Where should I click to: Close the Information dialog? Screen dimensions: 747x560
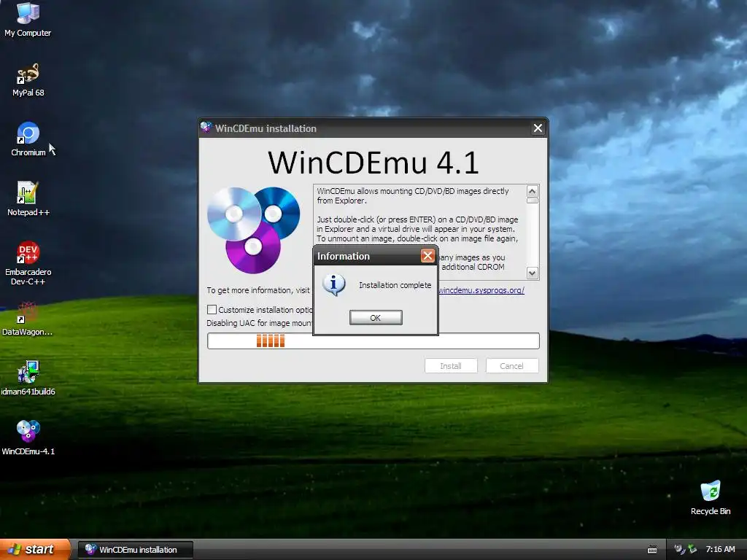tap(427, 256)
